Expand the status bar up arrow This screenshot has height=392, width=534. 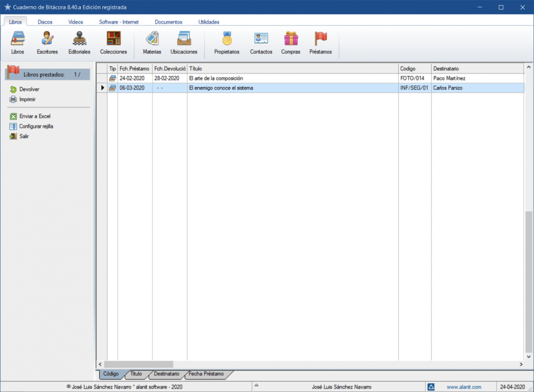(256, 387)
